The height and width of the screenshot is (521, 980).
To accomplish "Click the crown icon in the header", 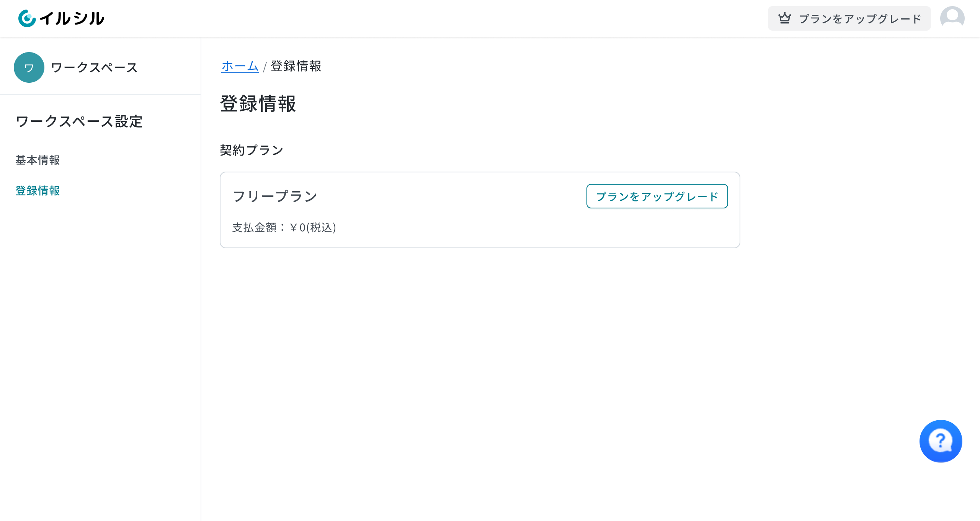I will coord(784,18).
